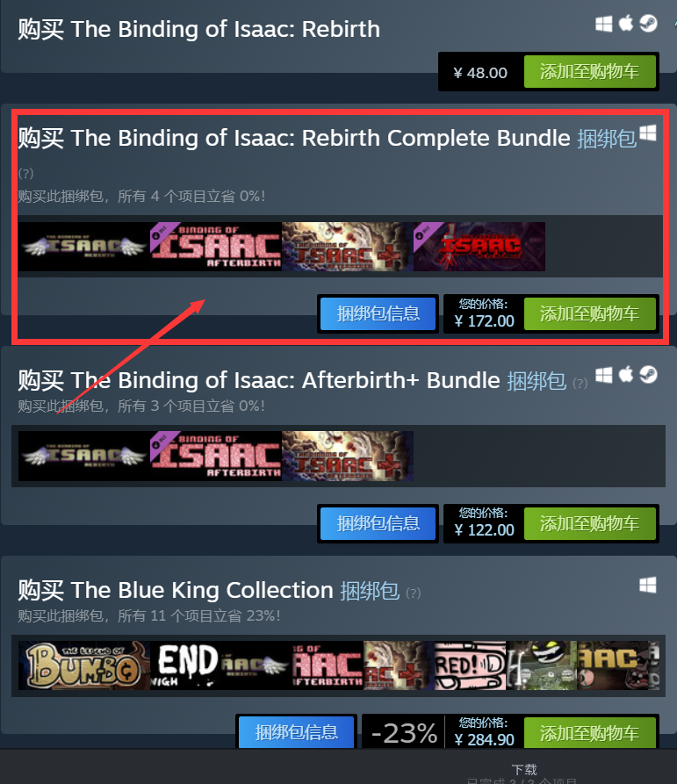The height and width of the screenshot is (784, 677).
Task: Open the Legend of Bum-bo thumbnail
Action: pyautogui.click(x=84, y=665)
